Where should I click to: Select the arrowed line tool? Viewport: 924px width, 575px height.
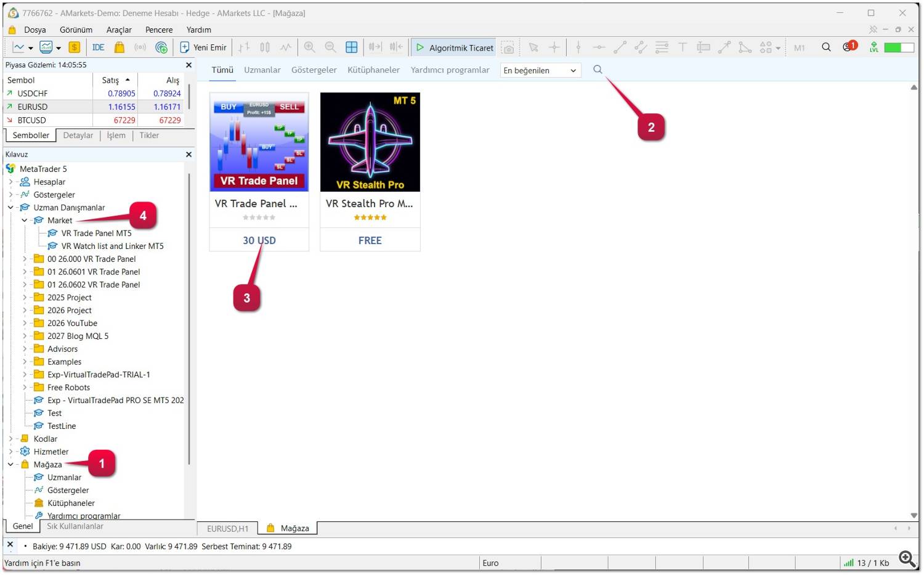724,47
